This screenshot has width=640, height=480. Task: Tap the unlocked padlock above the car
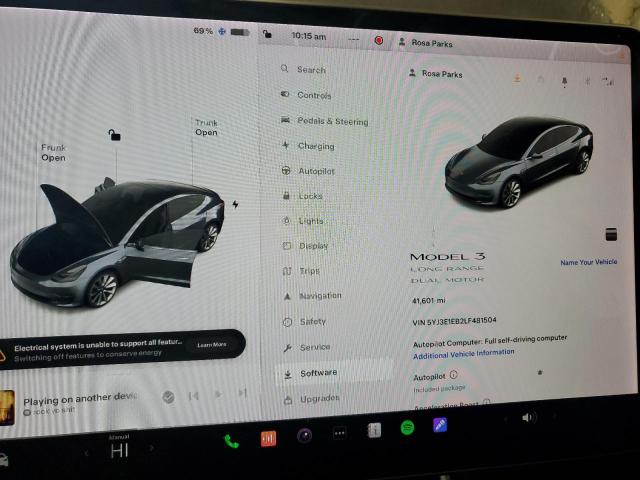[114, 134]
